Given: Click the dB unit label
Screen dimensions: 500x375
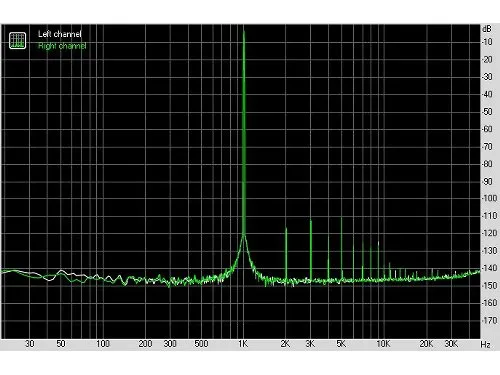Looking at the screenshot, I should click(487, 29).
